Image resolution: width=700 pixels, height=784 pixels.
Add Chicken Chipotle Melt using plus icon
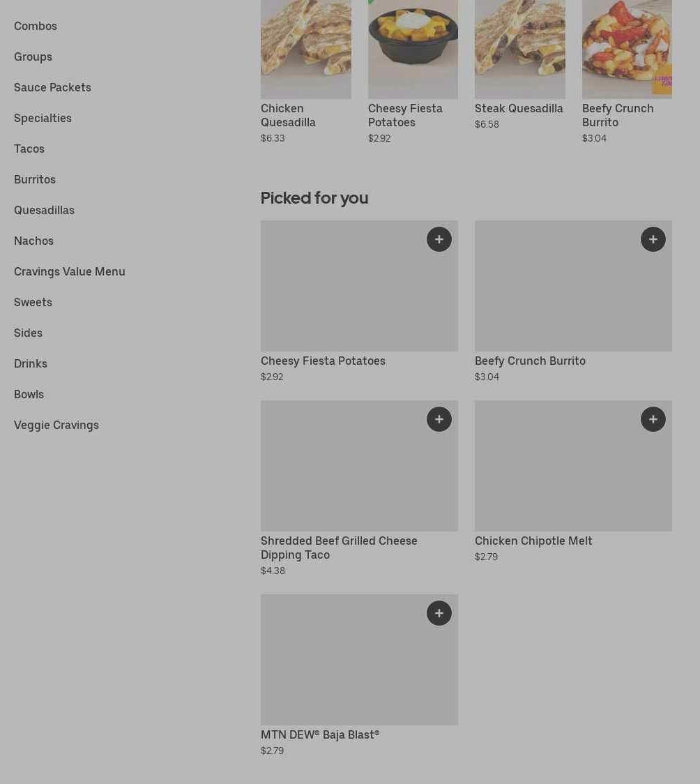[653, 419]
